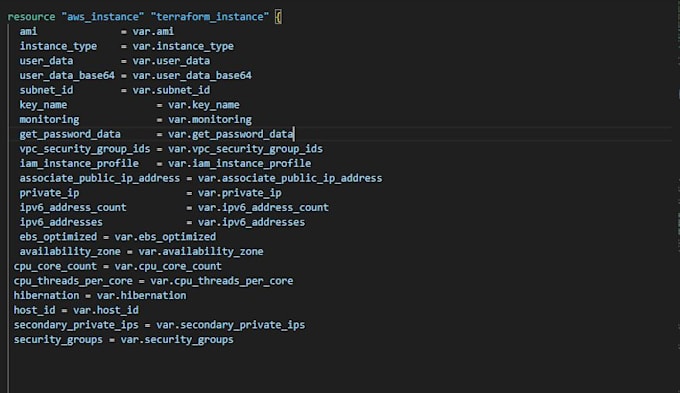
Task: Click the value var.ipv6_addresses
Action: [252, 222]
